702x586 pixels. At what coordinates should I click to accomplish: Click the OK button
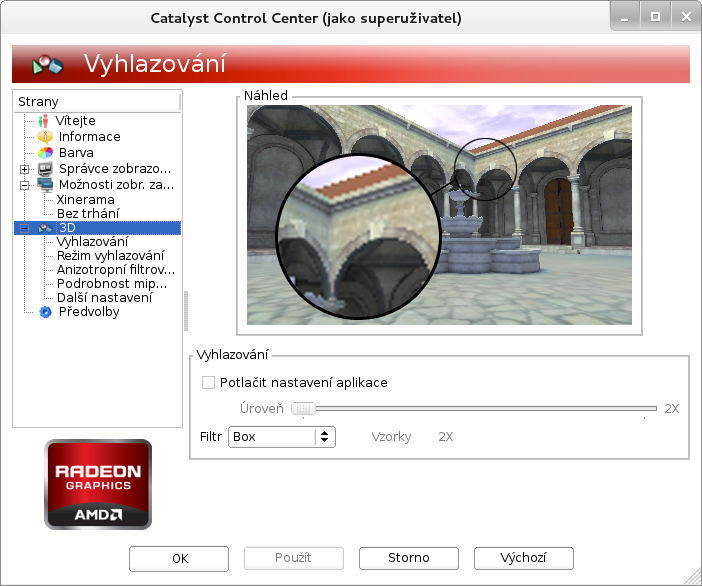click(179, 558)
